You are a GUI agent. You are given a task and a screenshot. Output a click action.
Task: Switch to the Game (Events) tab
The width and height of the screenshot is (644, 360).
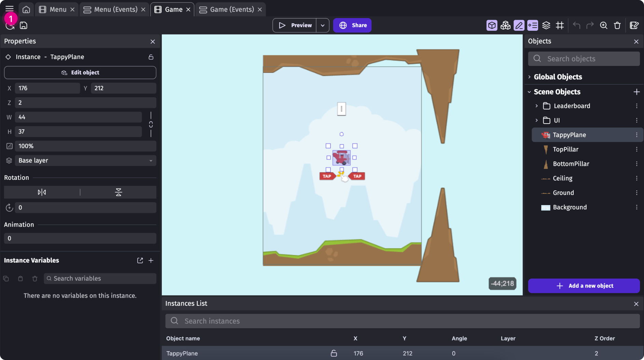coord(232,10)
